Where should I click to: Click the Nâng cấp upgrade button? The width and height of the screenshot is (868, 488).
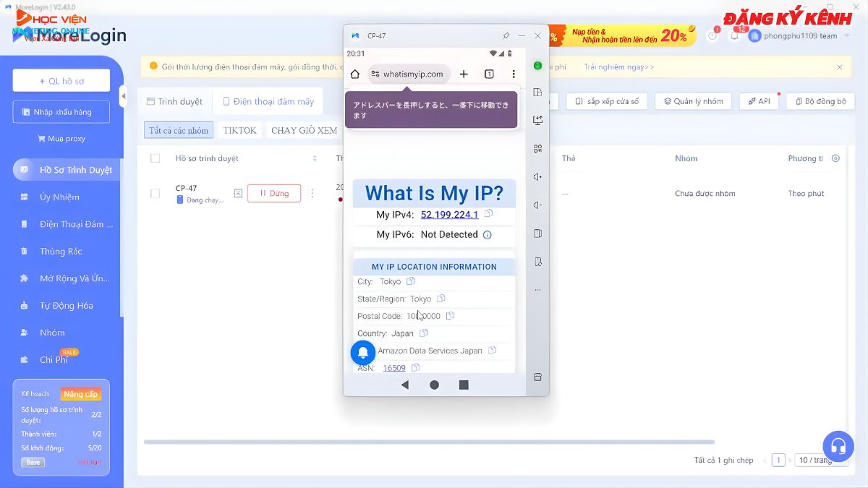(80, 394)
